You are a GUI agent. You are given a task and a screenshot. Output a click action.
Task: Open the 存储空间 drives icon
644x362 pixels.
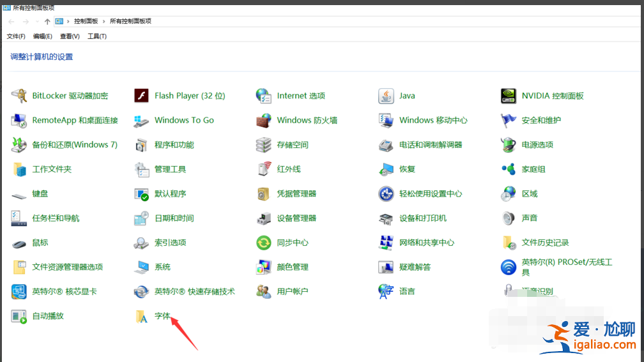pos(264,145)
